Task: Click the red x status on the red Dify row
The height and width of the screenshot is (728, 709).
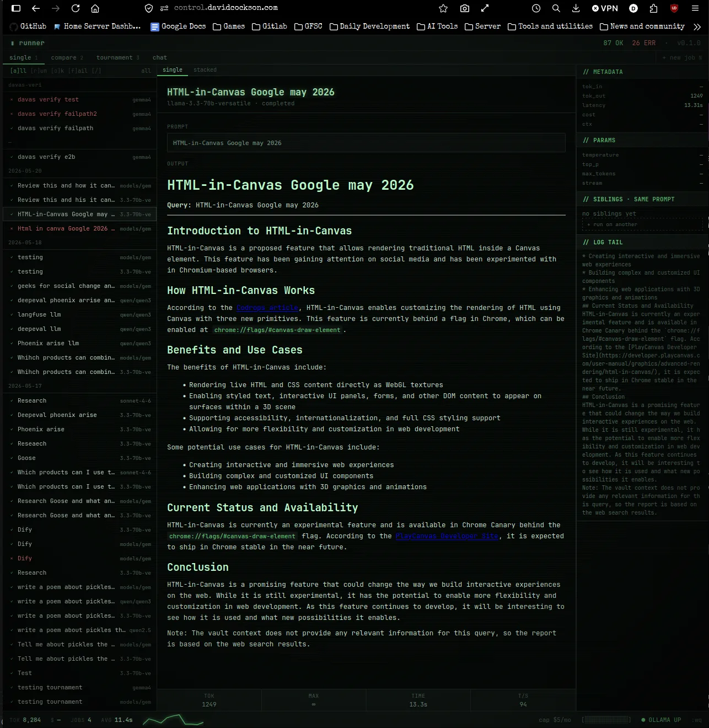Action: click(12, 559)
